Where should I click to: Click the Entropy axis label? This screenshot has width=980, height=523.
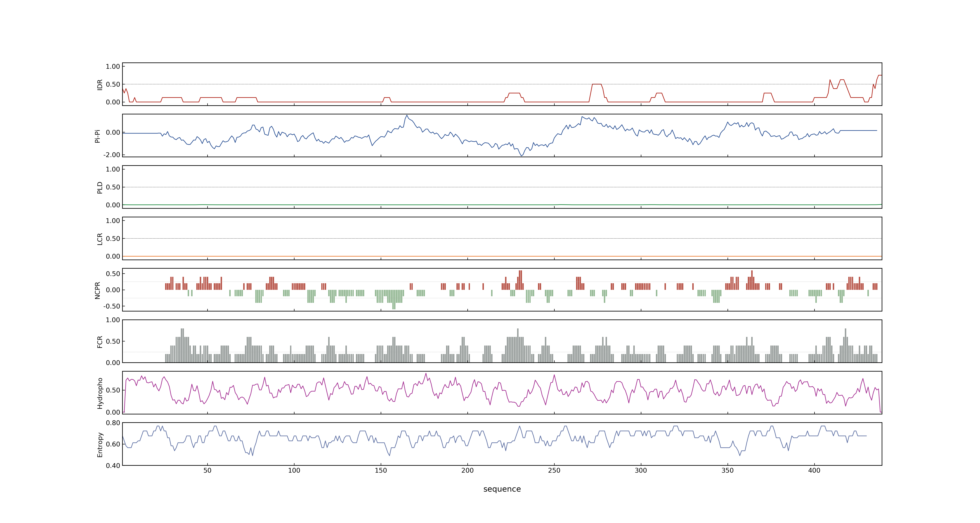100,445
